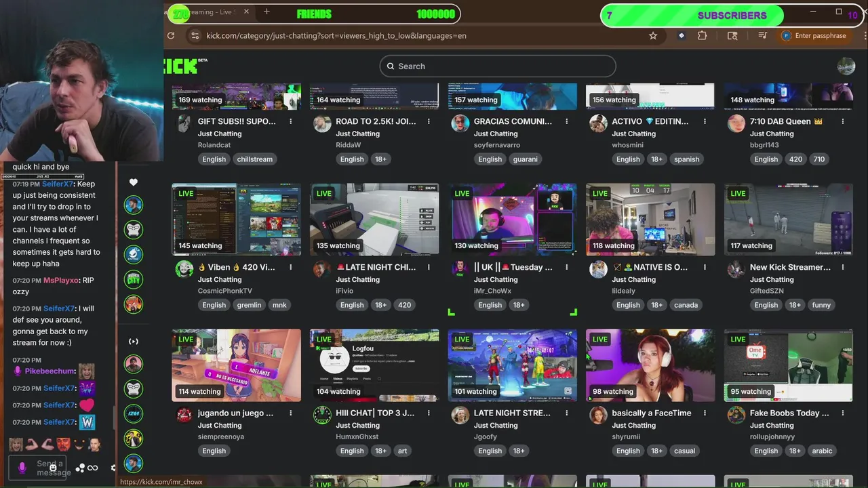Image resolution: width=868 pixels, height=488 pixels.
Task: Open Enter passphrase profile button
Action: click(x=814, y=36)
